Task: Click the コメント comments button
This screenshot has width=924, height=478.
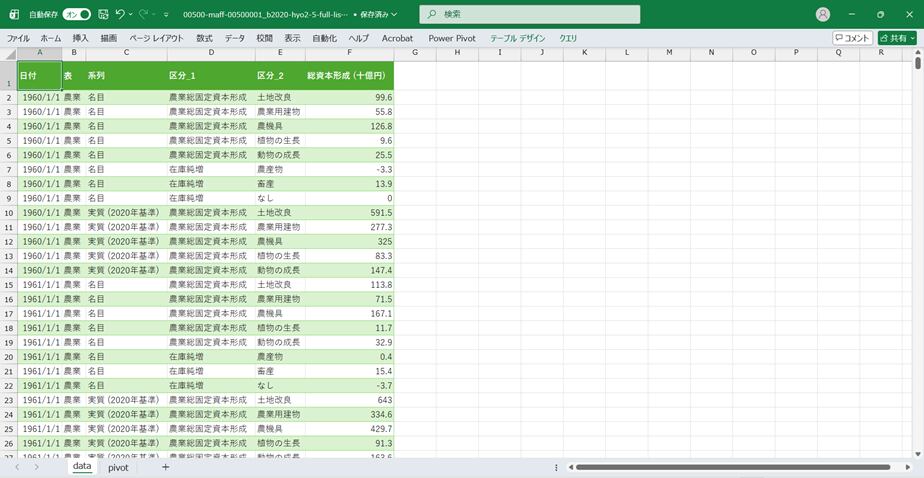Action: click(x=852, y=38)
